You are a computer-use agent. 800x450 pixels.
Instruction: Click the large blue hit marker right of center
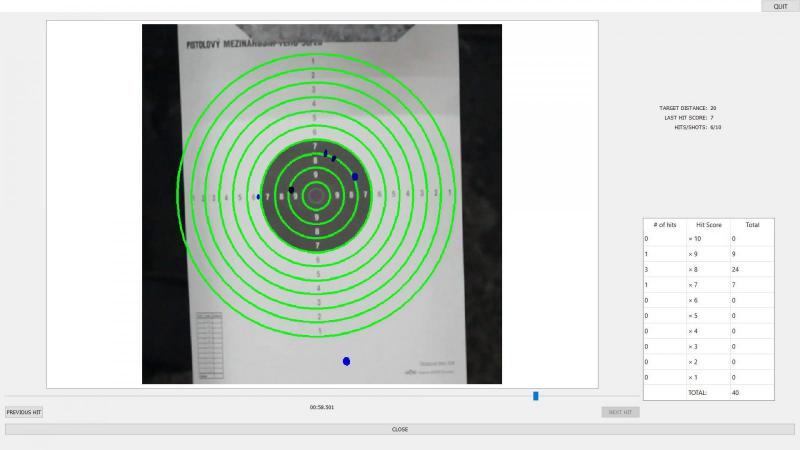point(355,176)
